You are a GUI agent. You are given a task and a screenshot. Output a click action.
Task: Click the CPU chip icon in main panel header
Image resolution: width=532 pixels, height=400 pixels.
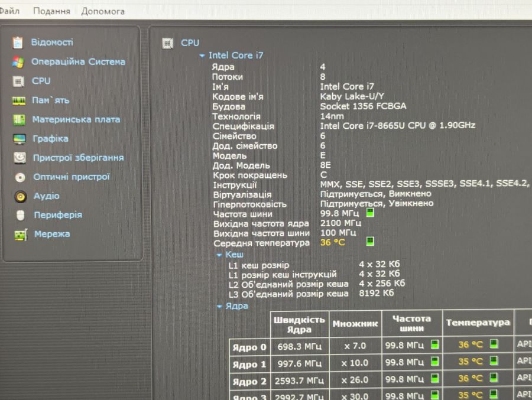168,43
